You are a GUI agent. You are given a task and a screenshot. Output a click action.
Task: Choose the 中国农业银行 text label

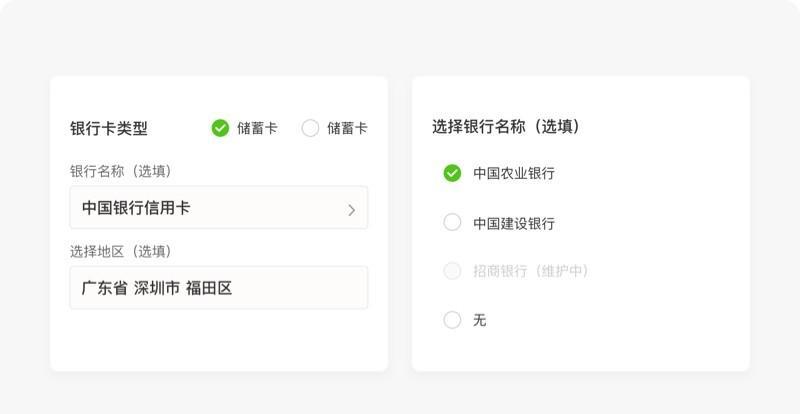tap(514, 173)
